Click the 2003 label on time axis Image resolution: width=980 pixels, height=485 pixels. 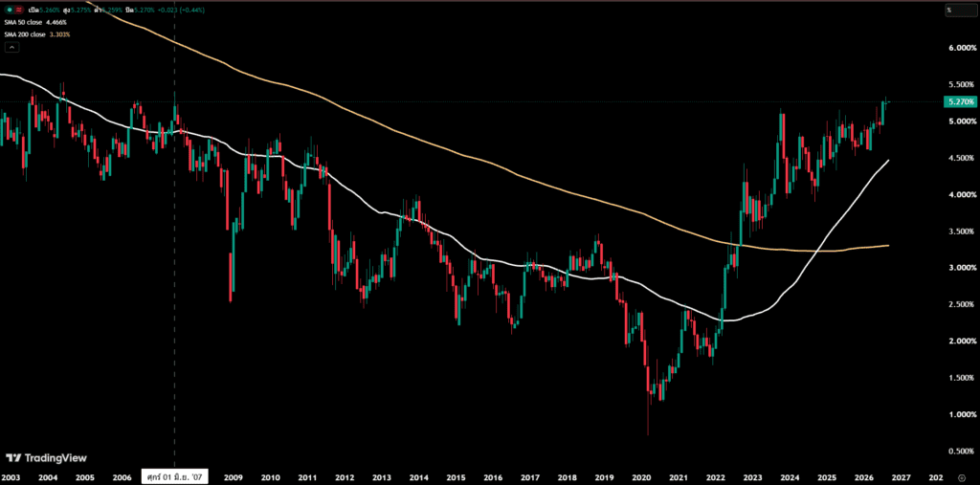pyautogui.click(x=10, y=477)
